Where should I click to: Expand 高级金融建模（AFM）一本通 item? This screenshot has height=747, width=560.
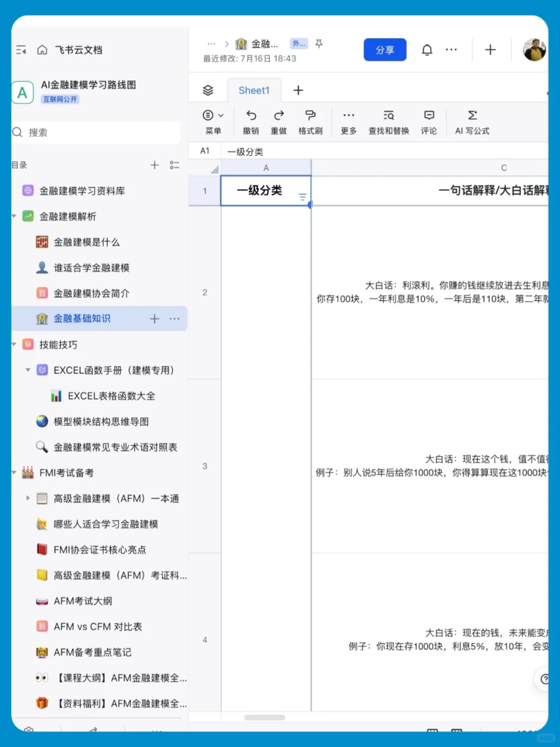pyautogui.click(x=27, y=498)
